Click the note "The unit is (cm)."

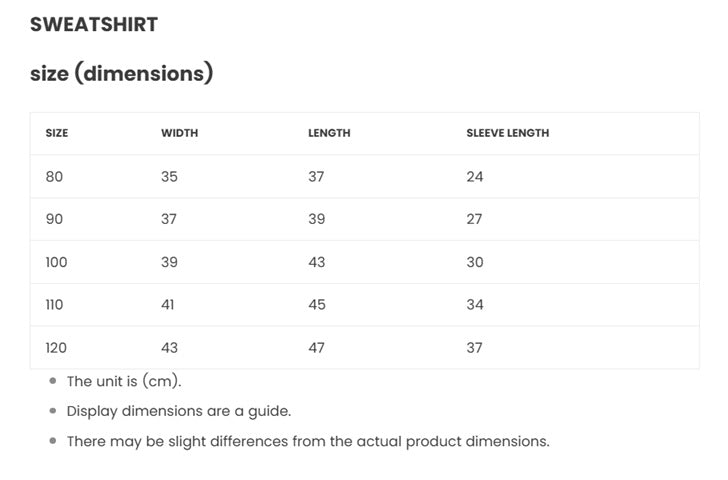pyautogui.click(x=124, y=381)
